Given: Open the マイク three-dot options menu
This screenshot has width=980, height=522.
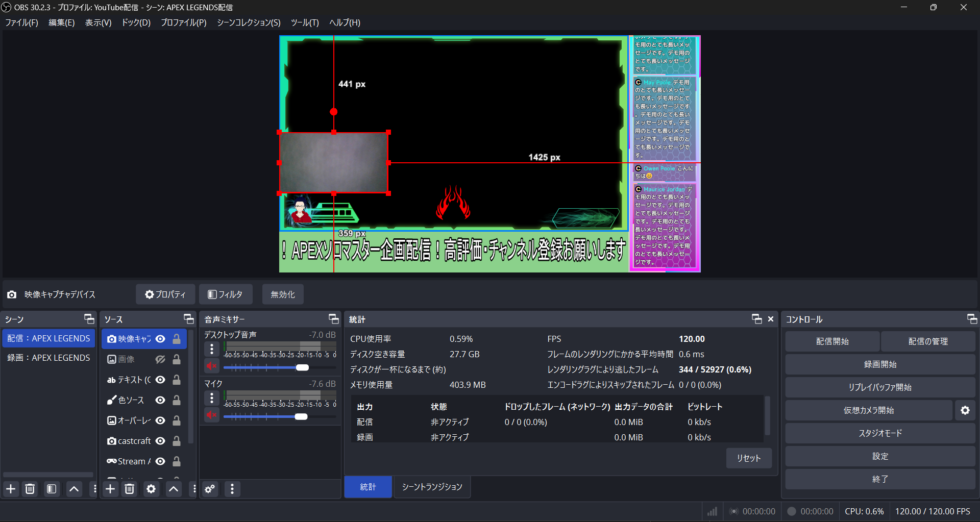Looking at the screenshot, I should [212, 398].
